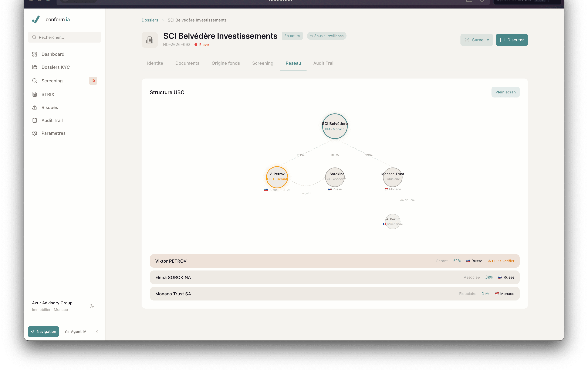Click the Surveille broadcast icon
Image resolution: width=588 pixels, height=372 pixels.
coord(467,40)
